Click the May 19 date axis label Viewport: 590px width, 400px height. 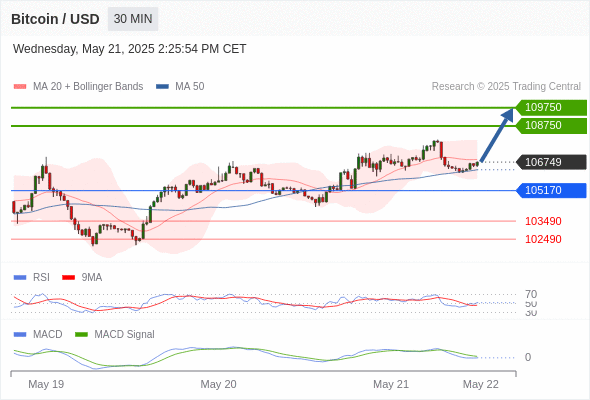click(46, 384)
